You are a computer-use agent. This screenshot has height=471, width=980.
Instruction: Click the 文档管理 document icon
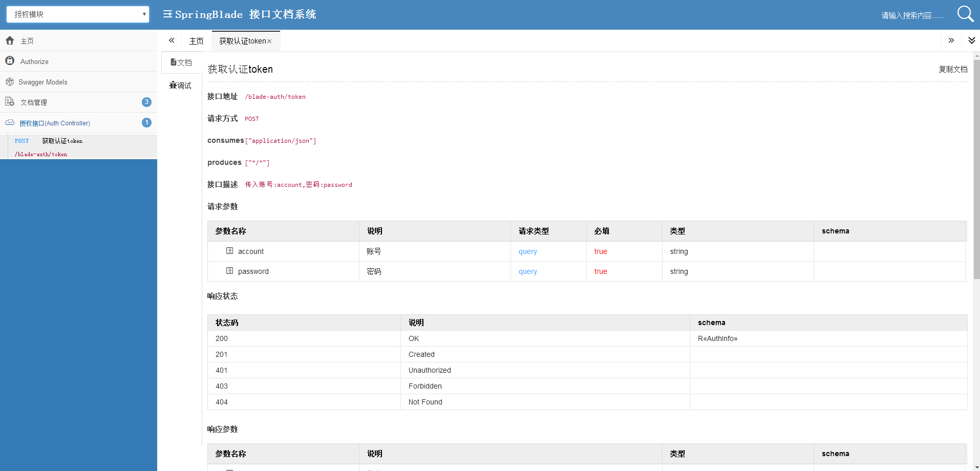pos(9,102)
